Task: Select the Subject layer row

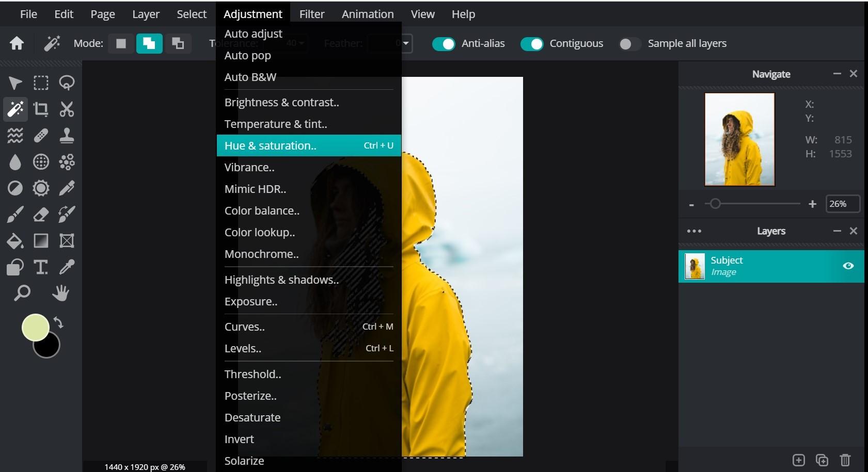Action: pyautogui.click(x=771, y=266)
